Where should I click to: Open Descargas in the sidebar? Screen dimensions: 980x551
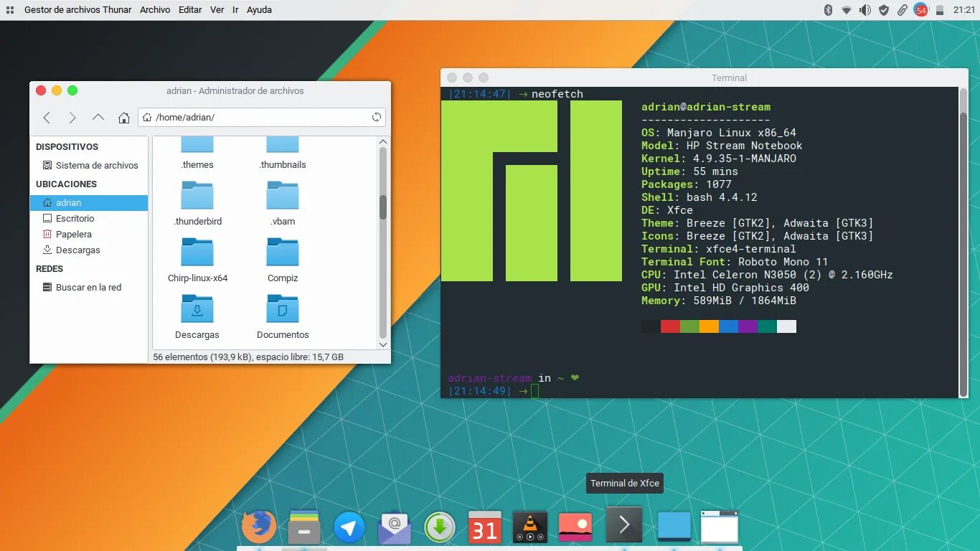pyautogui.click(x=89, y=250)
